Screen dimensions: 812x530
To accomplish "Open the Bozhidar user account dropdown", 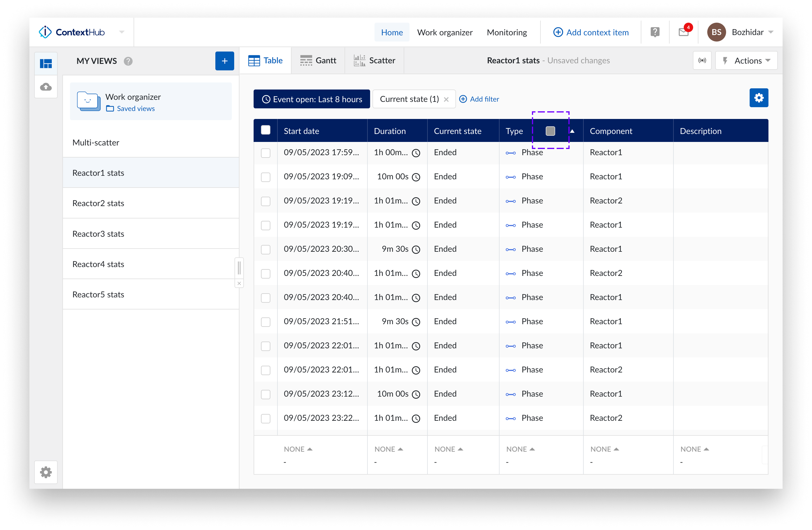I will tap(750, 32).
